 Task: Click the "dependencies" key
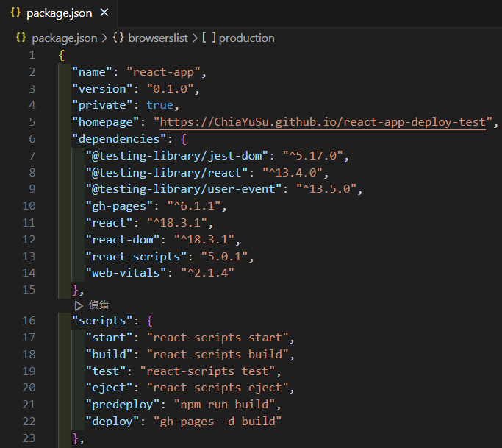click(x=119, y=139)
